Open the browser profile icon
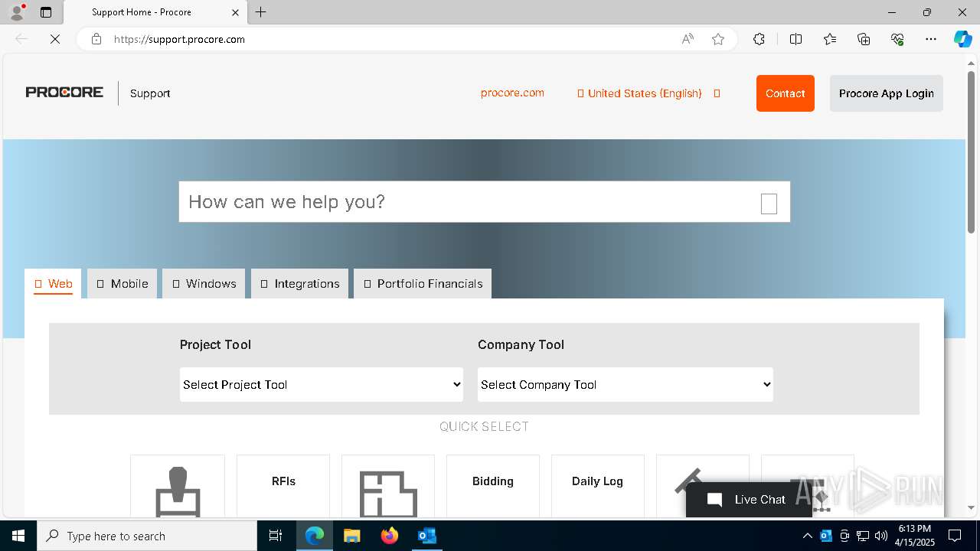Image resolution: width=980 pixels, height=551 pixels. (17, 12)
